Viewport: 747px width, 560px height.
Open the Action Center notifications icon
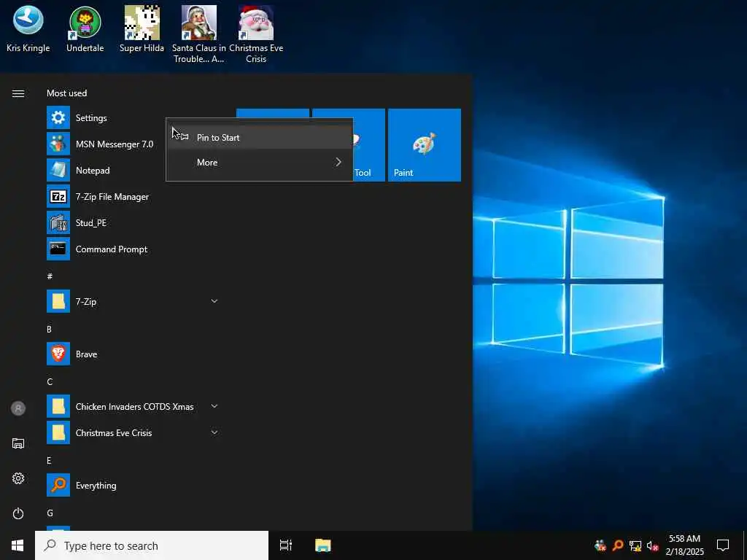coord(723,545)
